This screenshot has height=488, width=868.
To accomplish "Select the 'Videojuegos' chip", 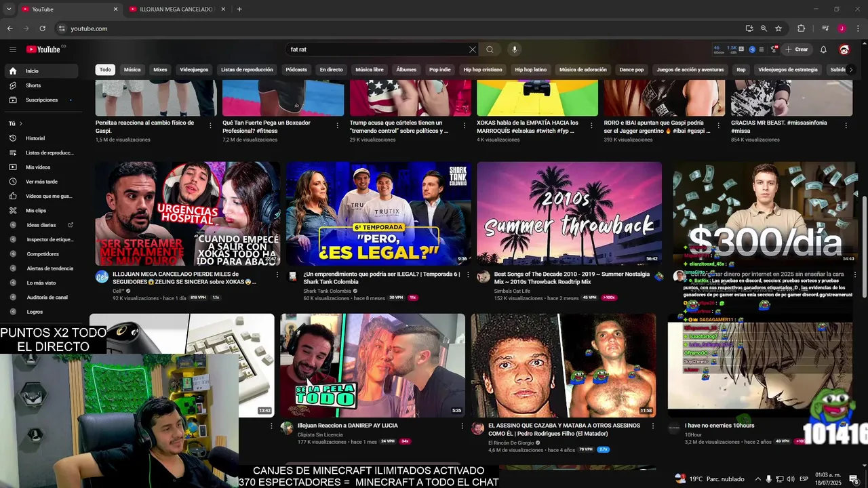I will click(194, 70).
